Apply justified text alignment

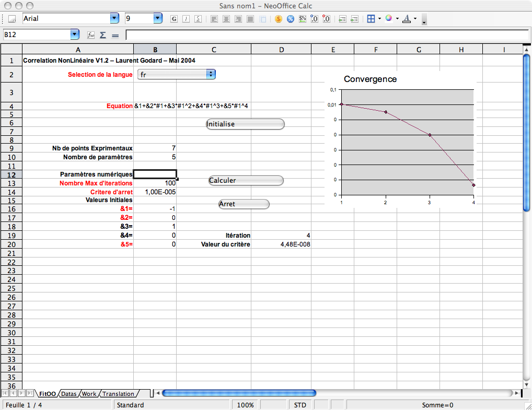(x=250, y=19)
